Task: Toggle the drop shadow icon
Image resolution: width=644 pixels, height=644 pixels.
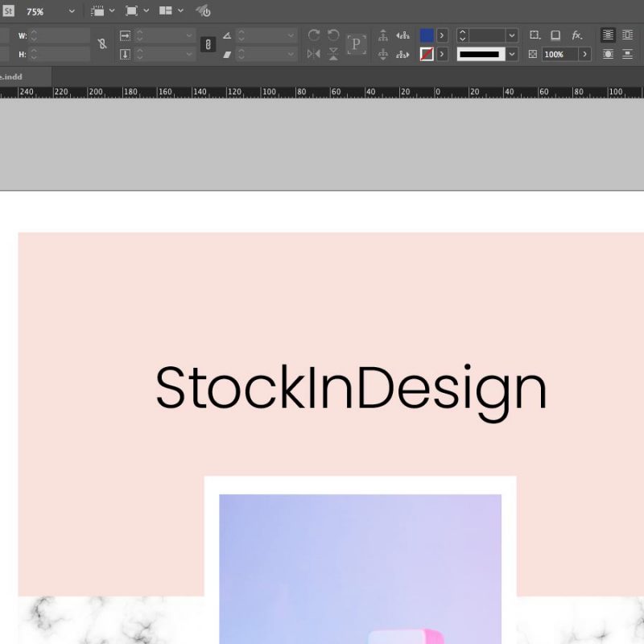Action: coord(555,35)
